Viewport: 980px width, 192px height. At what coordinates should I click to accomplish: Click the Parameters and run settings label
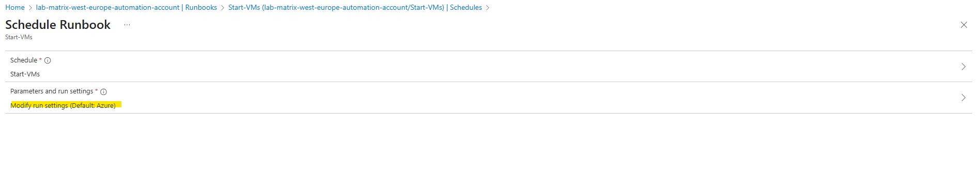coord(52,91)
